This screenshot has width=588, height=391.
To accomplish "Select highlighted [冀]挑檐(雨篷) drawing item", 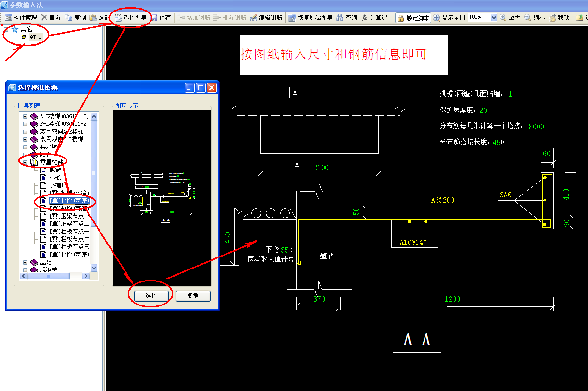I will point(69,201).
